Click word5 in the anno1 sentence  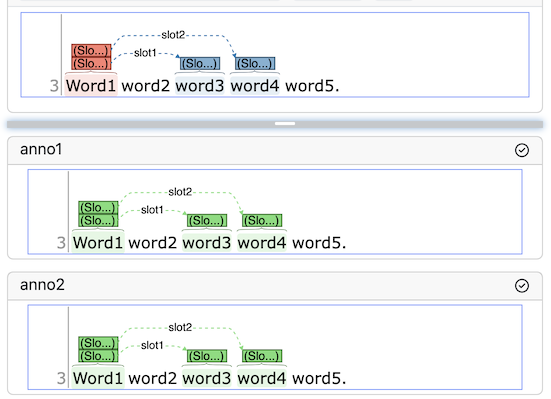pyautogui.click(x=319, y=243)
